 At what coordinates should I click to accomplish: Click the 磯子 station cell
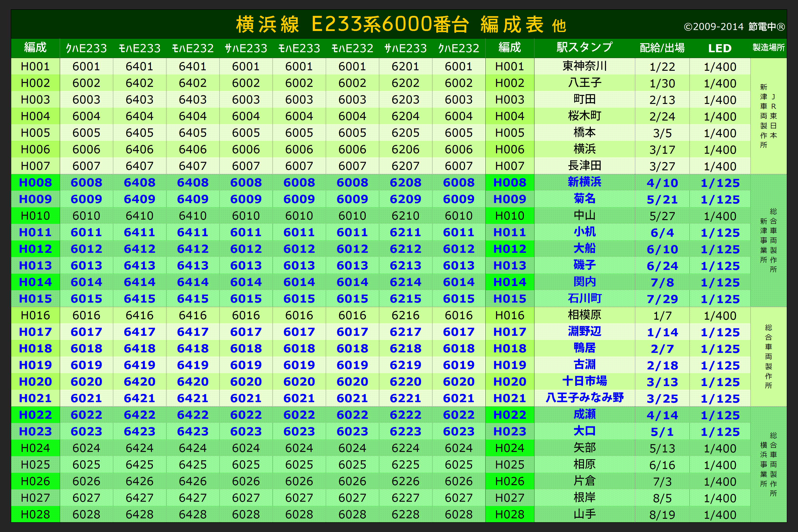(584, 265)
